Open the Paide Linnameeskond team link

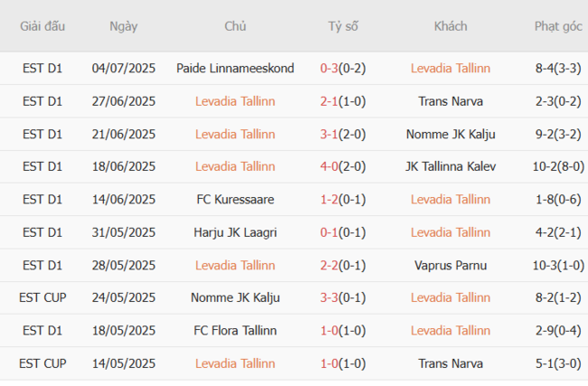(x=235, y=68)
